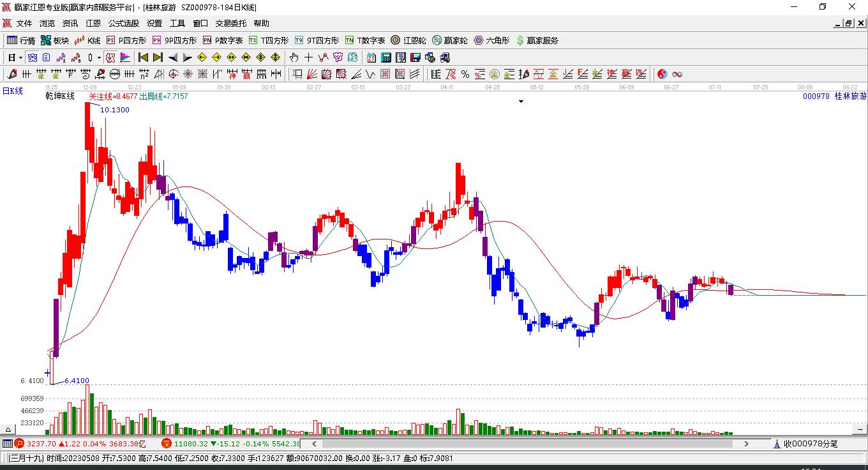Open the 资讯 menu
The image size is (868, 470).
70,24
